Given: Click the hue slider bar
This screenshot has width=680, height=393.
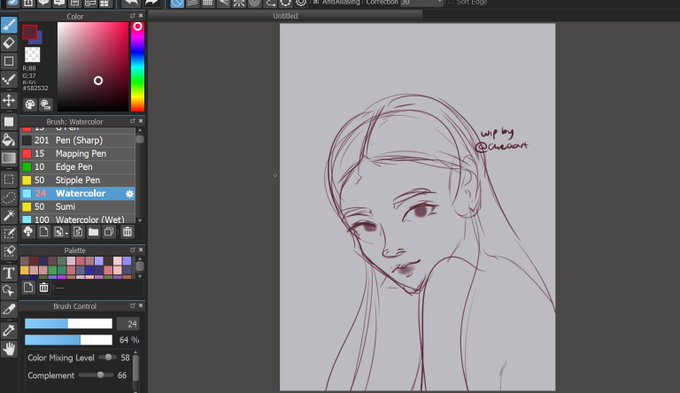Looking at the screenshot, I should [x=137, y=67].
